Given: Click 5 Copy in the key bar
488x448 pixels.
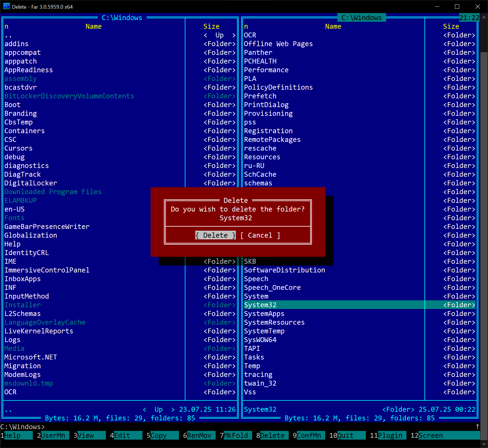Looking at the screenshot, I should coord(163,436).
